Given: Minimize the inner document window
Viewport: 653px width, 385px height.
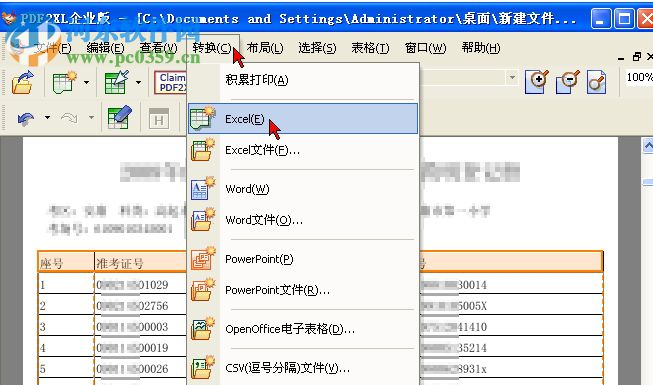Looking at the screenshot, I should point(621,58).
